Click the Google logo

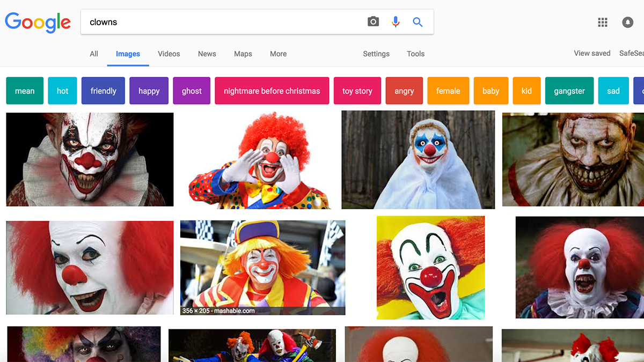pos(38,23)
